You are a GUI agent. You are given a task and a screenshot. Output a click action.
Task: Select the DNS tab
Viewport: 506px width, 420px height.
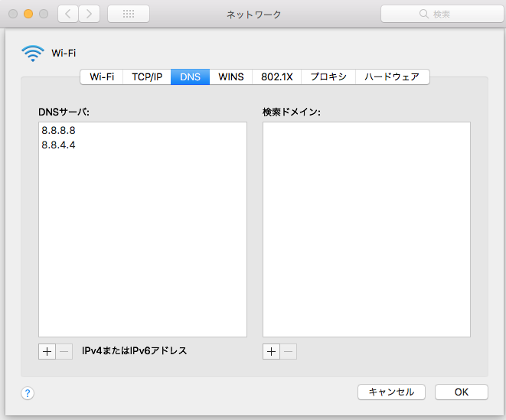point(191,77)
